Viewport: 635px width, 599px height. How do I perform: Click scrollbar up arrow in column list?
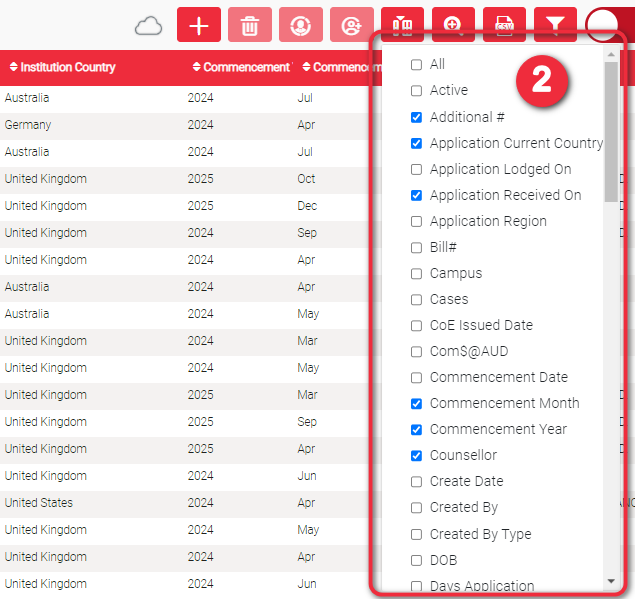(x=611, y=54)
